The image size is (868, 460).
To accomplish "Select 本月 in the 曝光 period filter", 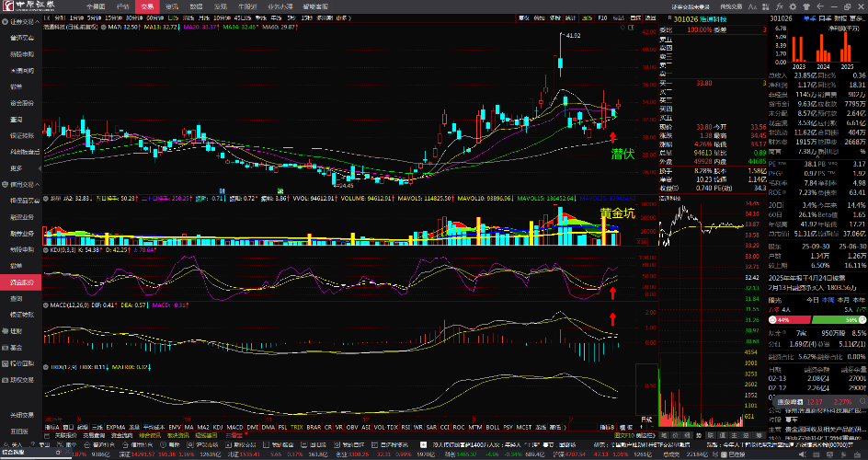I will click(844, 300).
